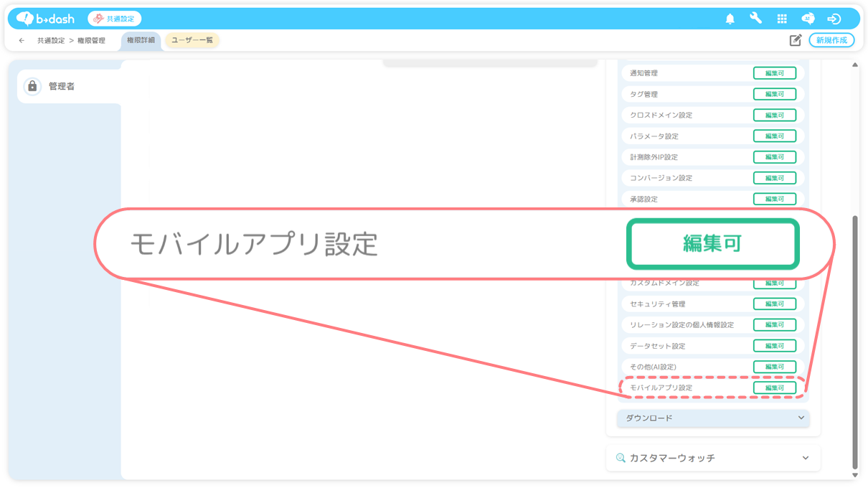This screenshot has width=868, height=488.
Task: Expand the ダウンロード section
Action: coord(712,418)
